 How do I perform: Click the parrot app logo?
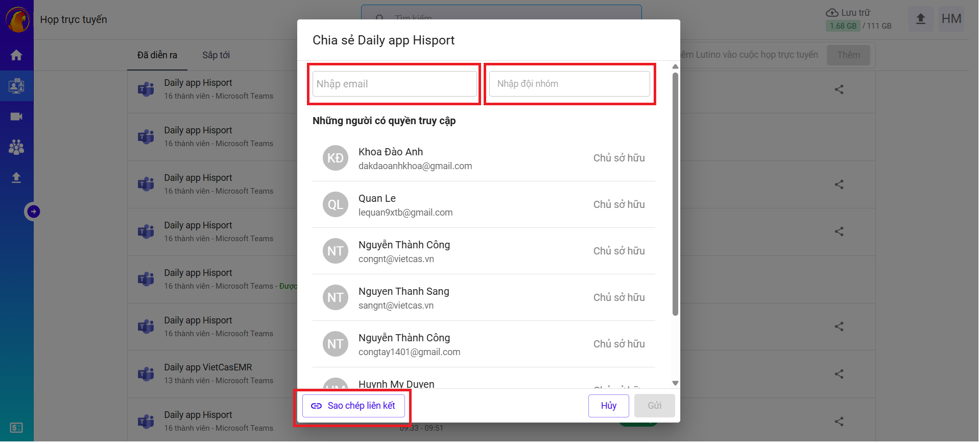coord(17,19)
